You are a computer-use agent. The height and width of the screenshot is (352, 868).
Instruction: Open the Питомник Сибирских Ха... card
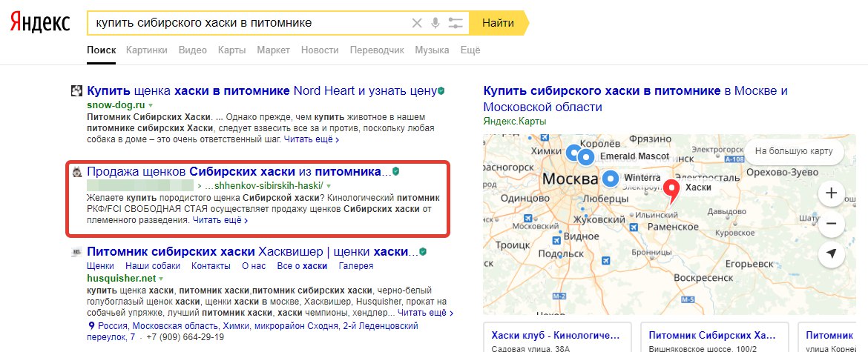(716, 336)
